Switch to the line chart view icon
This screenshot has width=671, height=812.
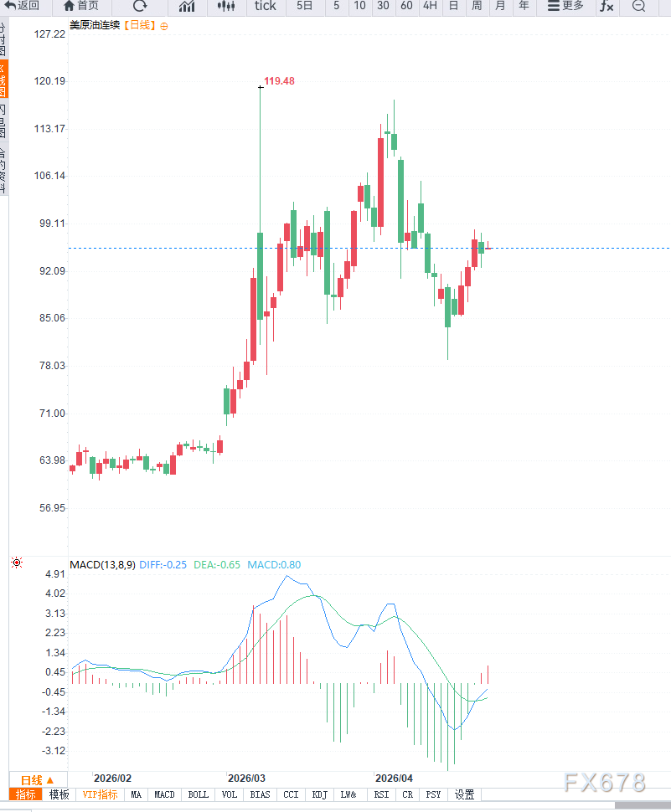tap(186, 6)
